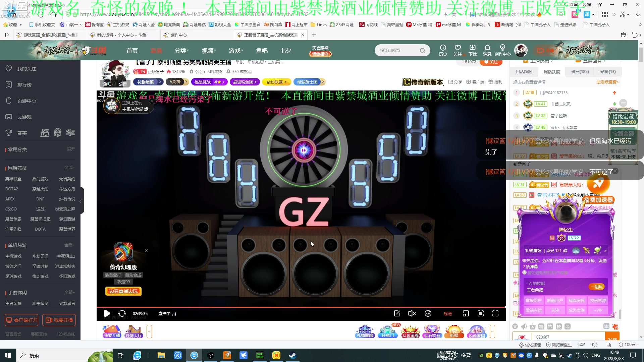Collapse left activity icons arrow below player
This screenshot has width=644, height=362.
click(149, 331)
